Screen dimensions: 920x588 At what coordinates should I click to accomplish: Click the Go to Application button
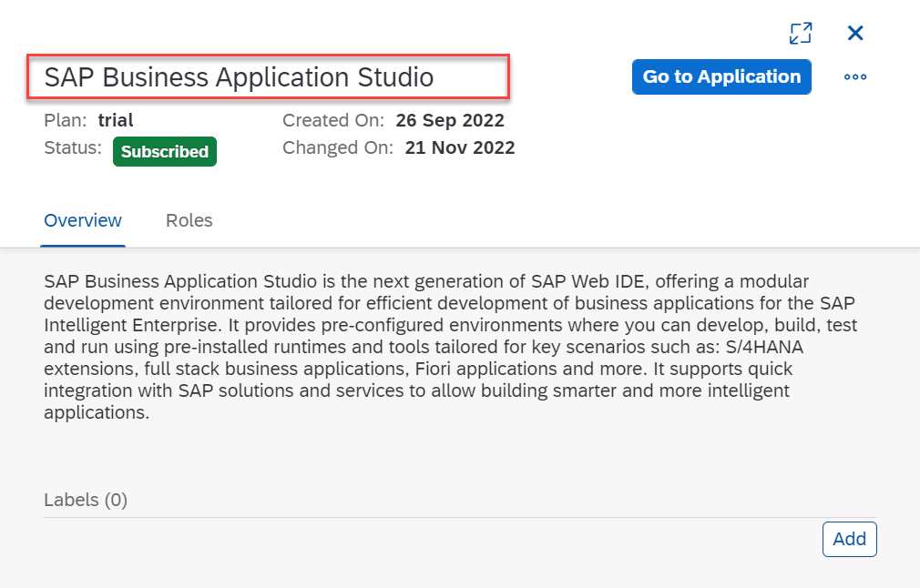tap(721, 77)
